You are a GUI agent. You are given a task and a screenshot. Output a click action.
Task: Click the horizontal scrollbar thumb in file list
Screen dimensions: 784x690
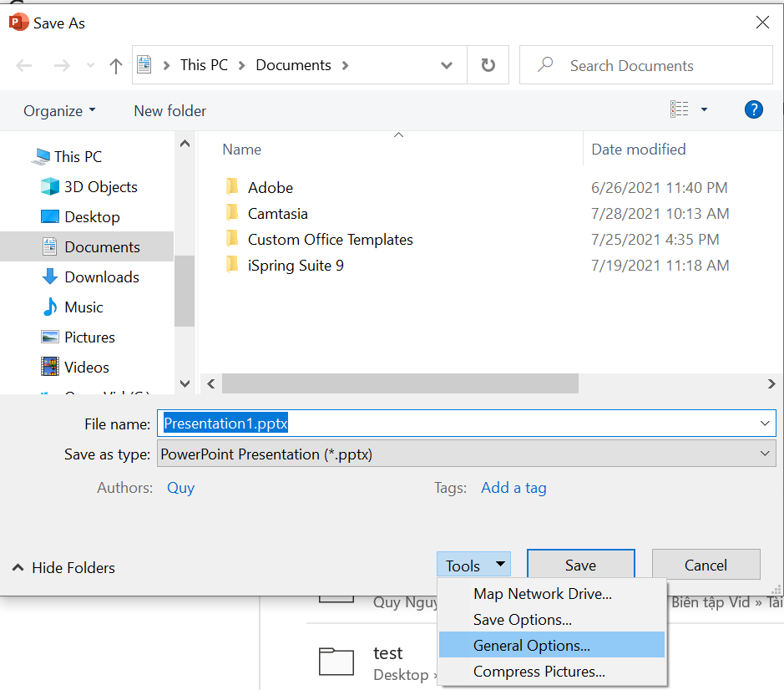click(400, 383)
